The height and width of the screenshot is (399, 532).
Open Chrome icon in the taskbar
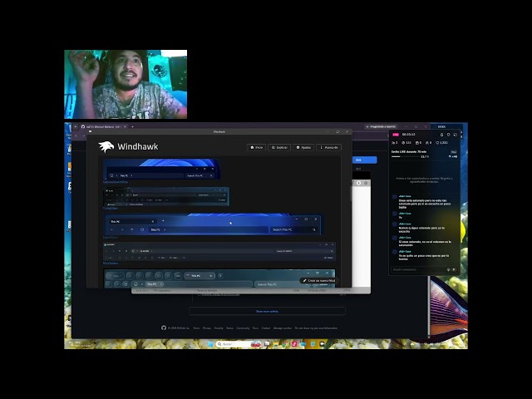click(x=285, y=344)
